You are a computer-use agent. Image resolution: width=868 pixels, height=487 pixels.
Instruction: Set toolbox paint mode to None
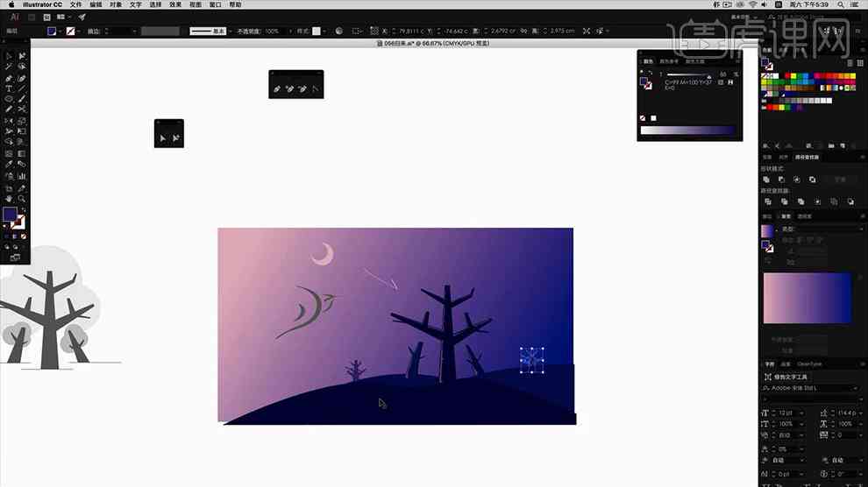(x=24, y=236)
